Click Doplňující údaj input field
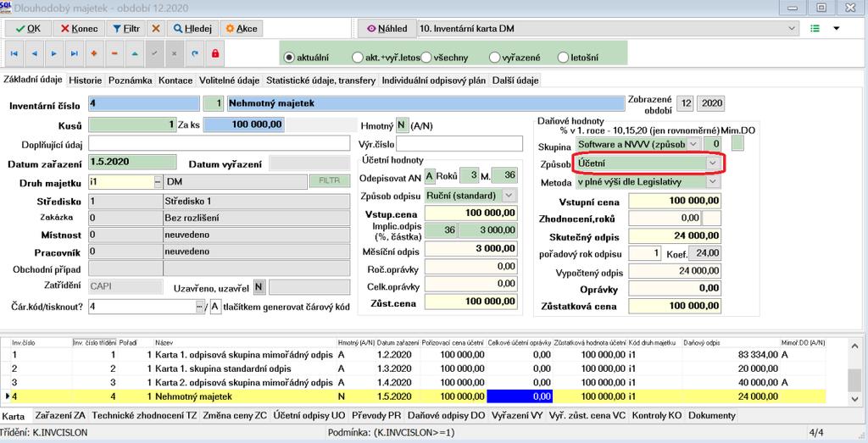 [220, 143]
